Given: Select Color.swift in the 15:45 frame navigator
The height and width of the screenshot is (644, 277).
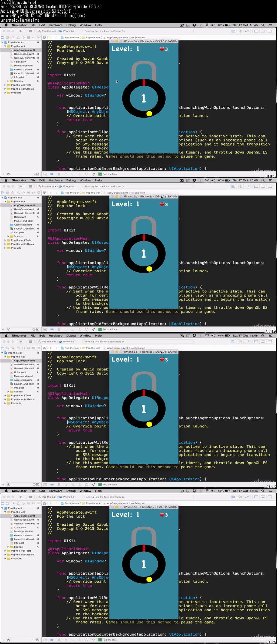Looking at the screenshot, I should (x=20, y=62).
